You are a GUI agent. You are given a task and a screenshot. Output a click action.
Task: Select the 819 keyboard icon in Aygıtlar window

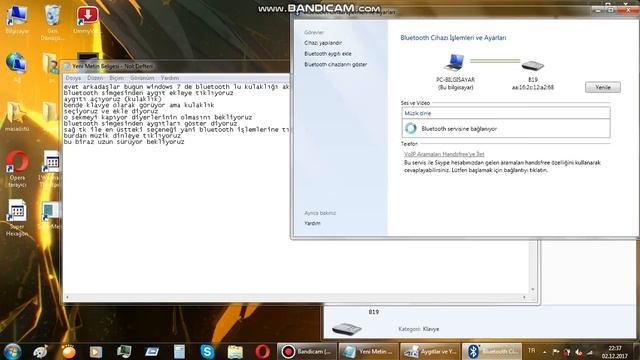click(x=347, y=328)
